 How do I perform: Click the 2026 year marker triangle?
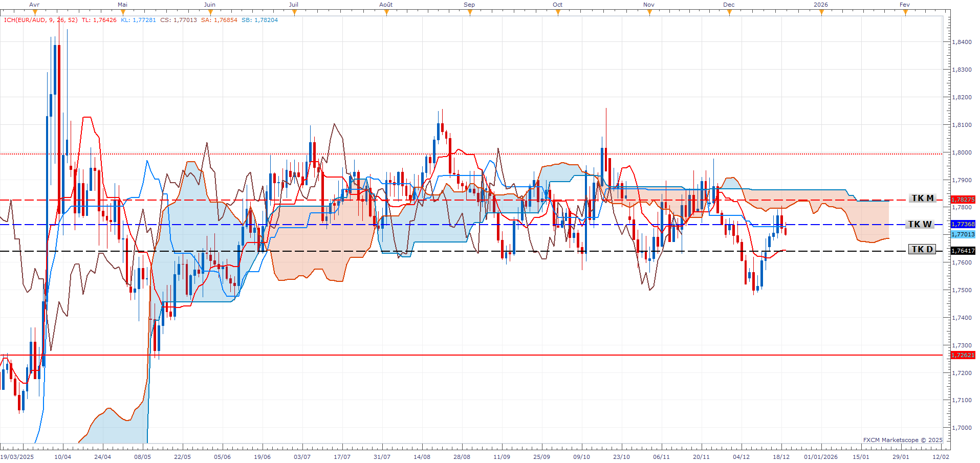[821, 13]
